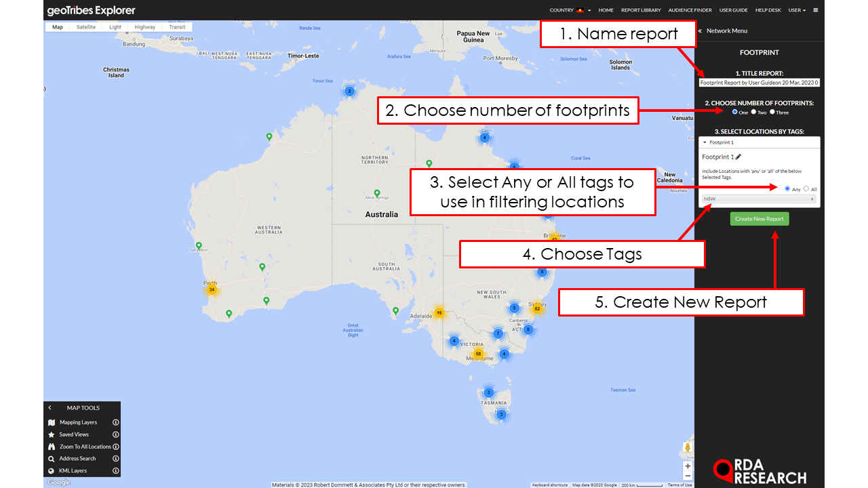
Task: Open USER GUIDE link
Action: pyautogui.click(x=734, y=10)
